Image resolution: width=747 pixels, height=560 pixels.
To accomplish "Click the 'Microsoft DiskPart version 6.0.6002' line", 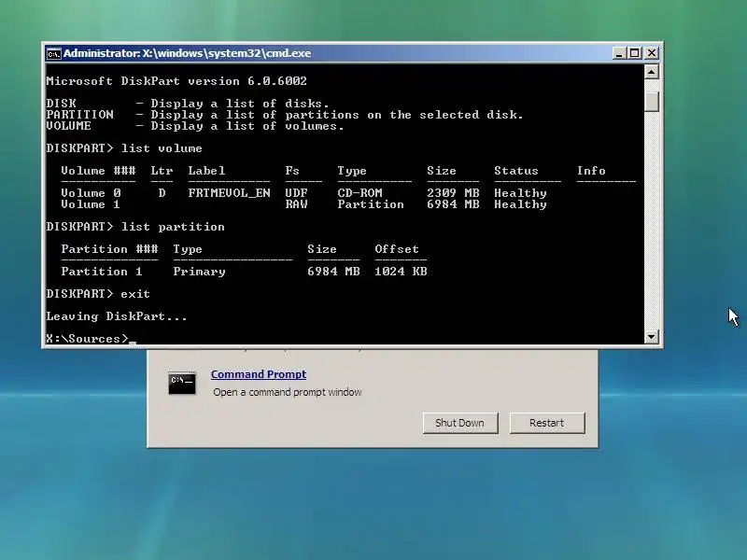I will (x=176, y=81).
